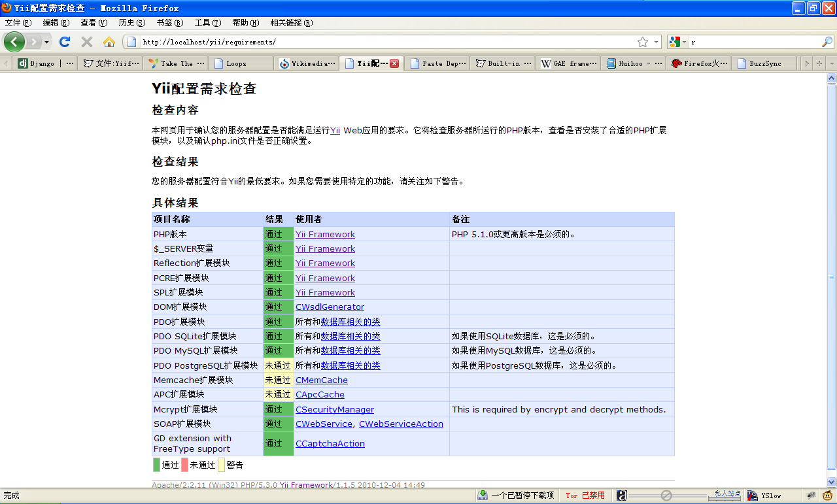Click the Alexa traffic rank slider bar
Screen dimensions: 837x504
coord(680,496)
